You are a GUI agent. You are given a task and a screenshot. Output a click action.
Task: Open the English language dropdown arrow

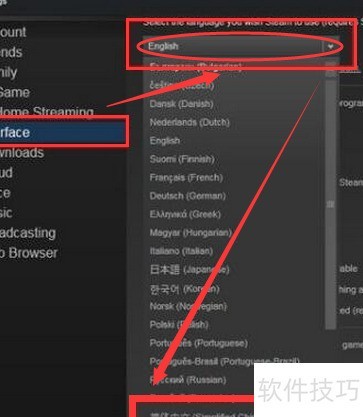(x=330, y=46)
